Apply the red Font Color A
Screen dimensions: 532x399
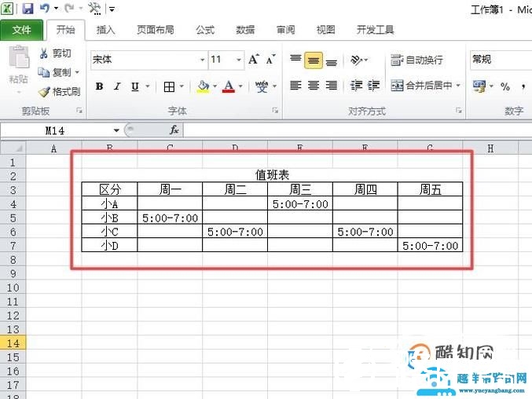point(229,86)
